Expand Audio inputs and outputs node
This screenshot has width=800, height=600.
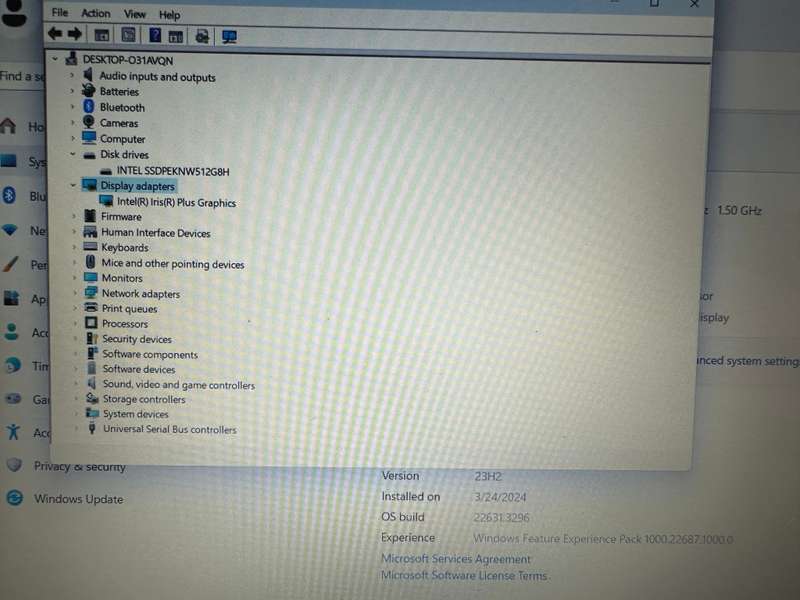coord(72,75)
